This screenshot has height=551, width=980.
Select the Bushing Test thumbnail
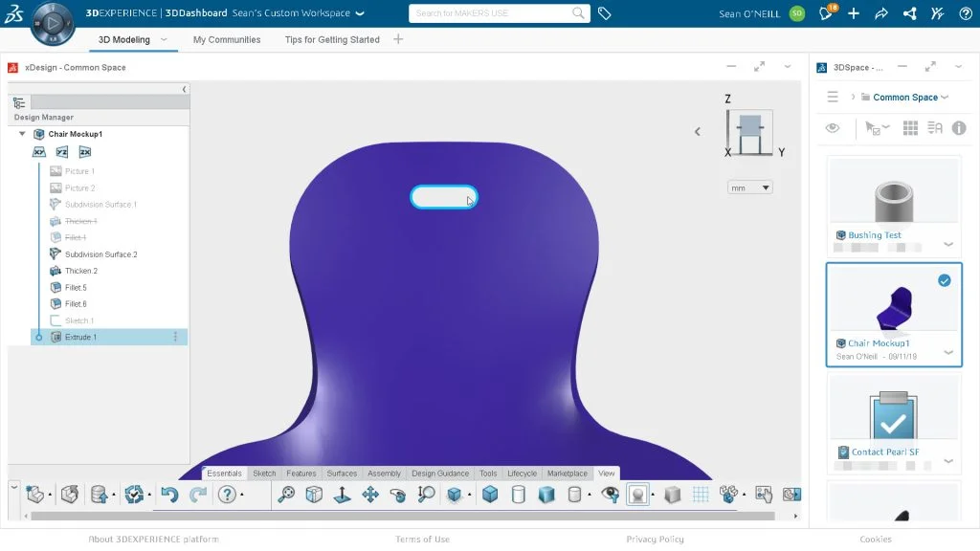[893, 196]
